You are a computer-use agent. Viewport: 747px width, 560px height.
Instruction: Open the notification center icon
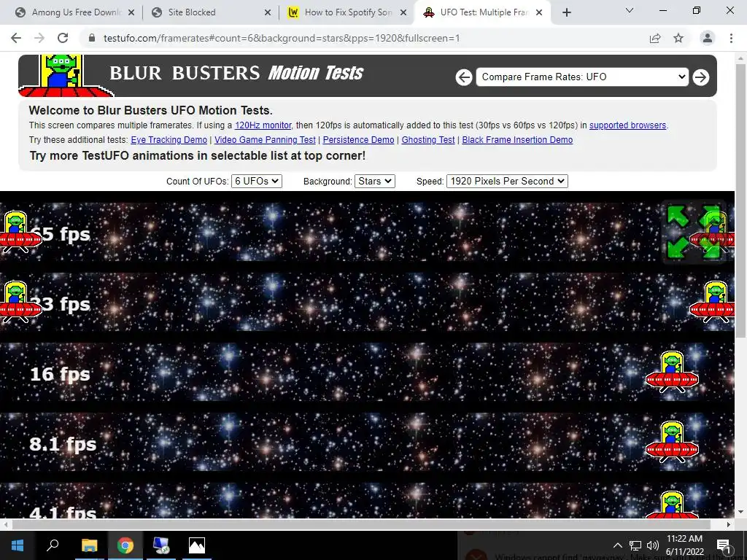pyautogui.click(x=724, y=545)
